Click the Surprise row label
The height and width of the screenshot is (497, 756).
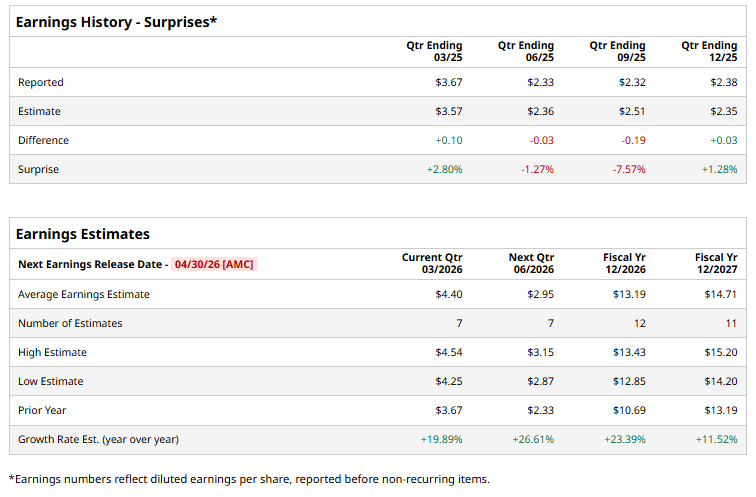coord(38,169)
